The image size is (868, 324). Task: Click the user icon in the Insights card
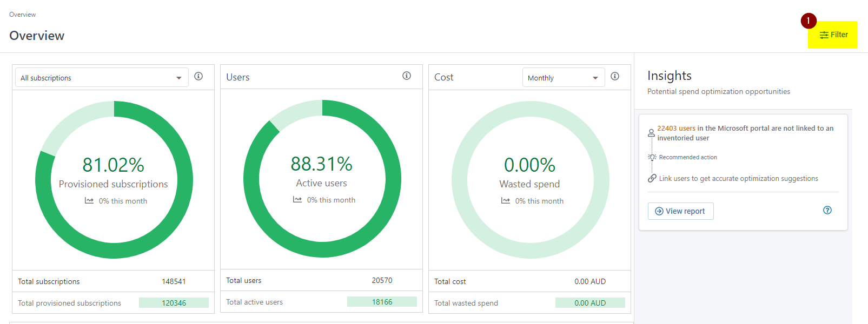point(651,133)
